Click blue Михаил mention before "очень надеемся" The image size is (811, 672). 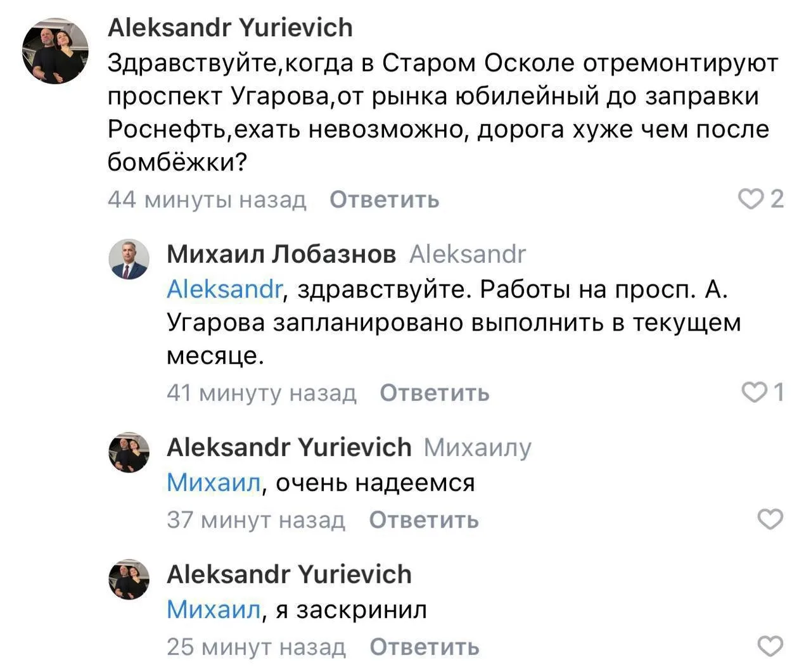pos(213,483)
